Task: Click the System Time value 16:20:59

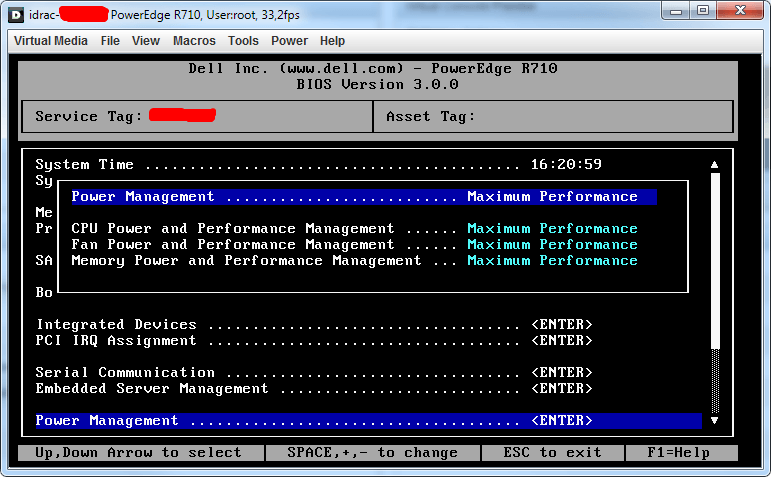Action: click(x=566, y=164)
